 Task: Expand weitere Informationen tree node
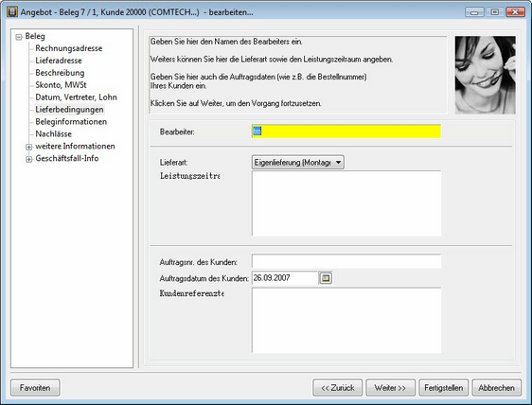click(x=28, y=147)
